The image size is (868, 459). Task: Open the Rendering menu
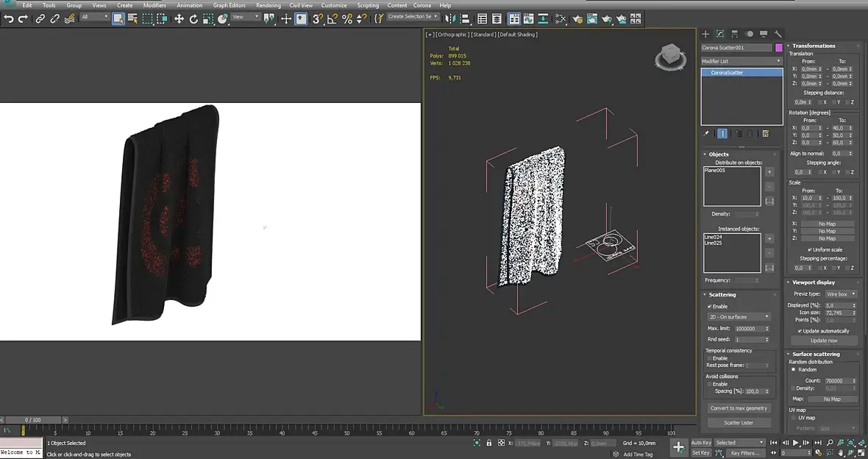click(268, 5)
